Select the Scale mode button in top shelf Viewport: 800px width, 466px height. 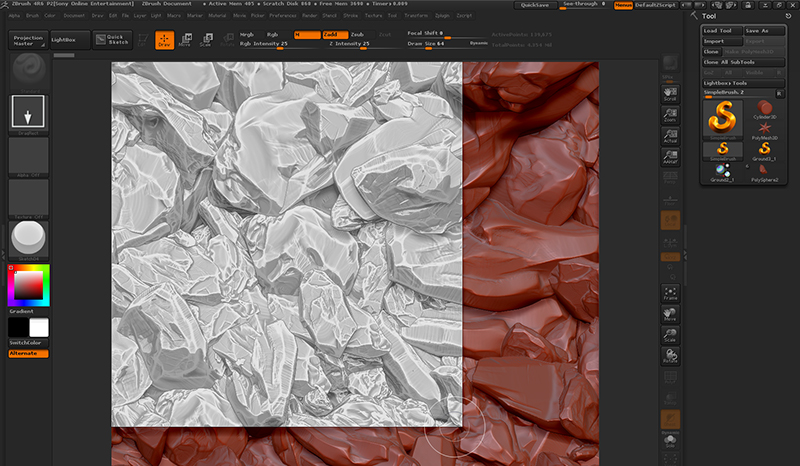tap(206, 40)
